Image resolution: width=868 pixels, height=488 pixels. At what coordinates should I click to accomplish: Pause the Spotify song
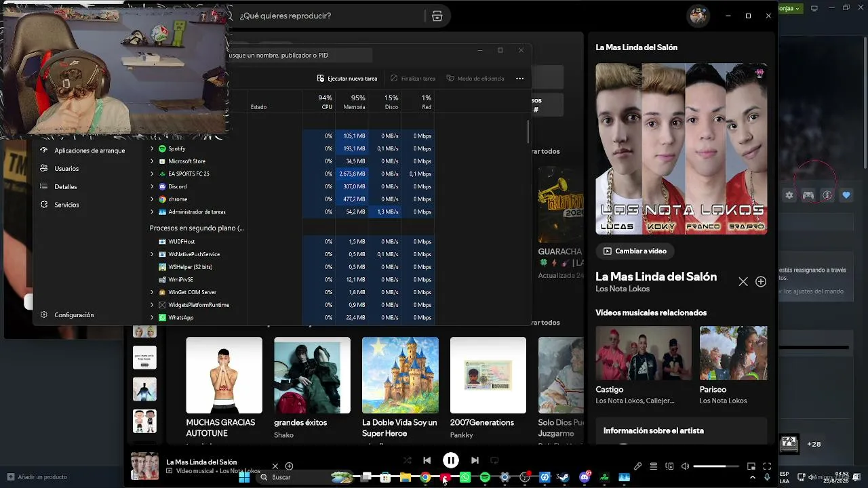point(451,460)
